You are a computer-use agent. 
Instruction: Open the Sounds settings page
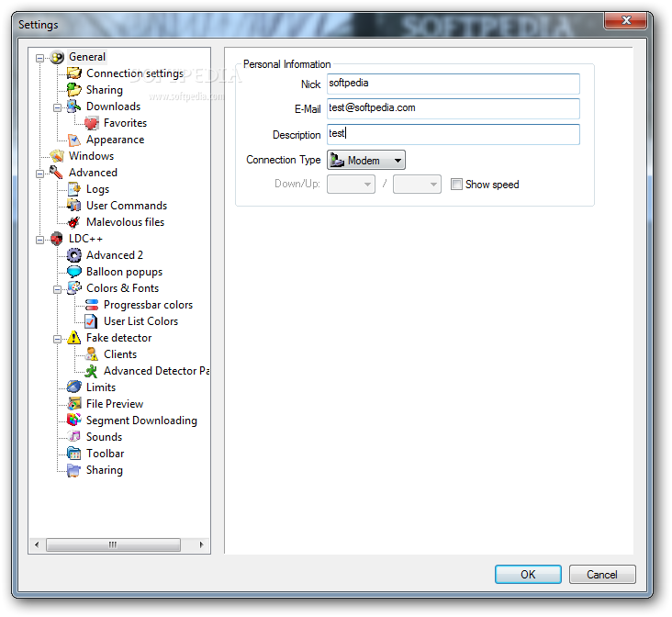[x=104, y=437]
